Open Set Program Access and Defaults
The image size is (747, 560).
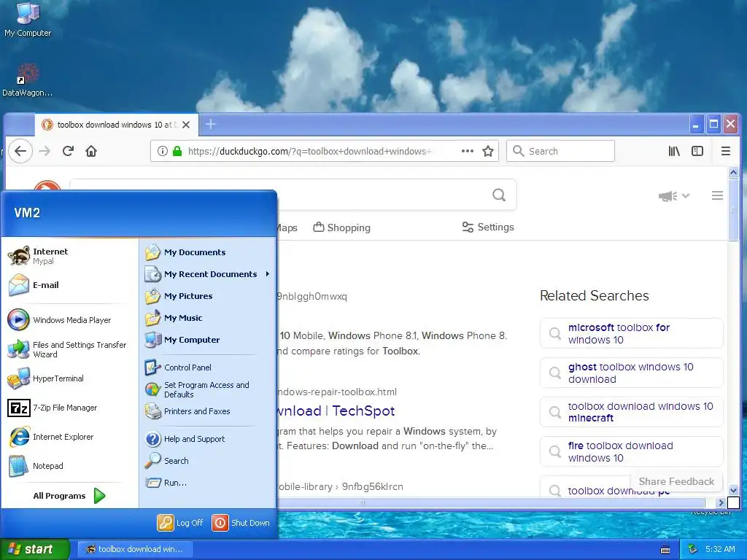[x=208, y=389]
